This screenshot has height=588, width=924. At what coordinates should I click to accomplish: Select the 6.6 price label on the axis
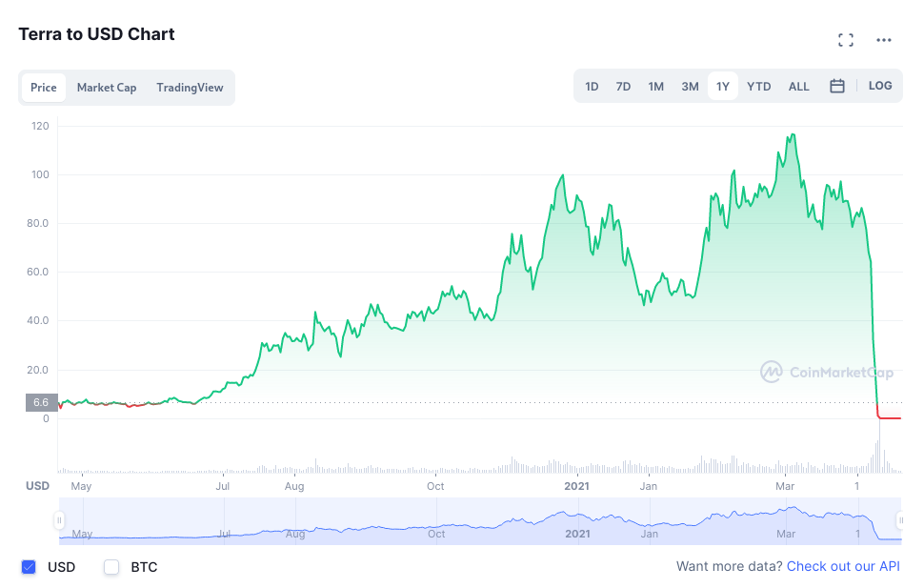pos(41,402)
